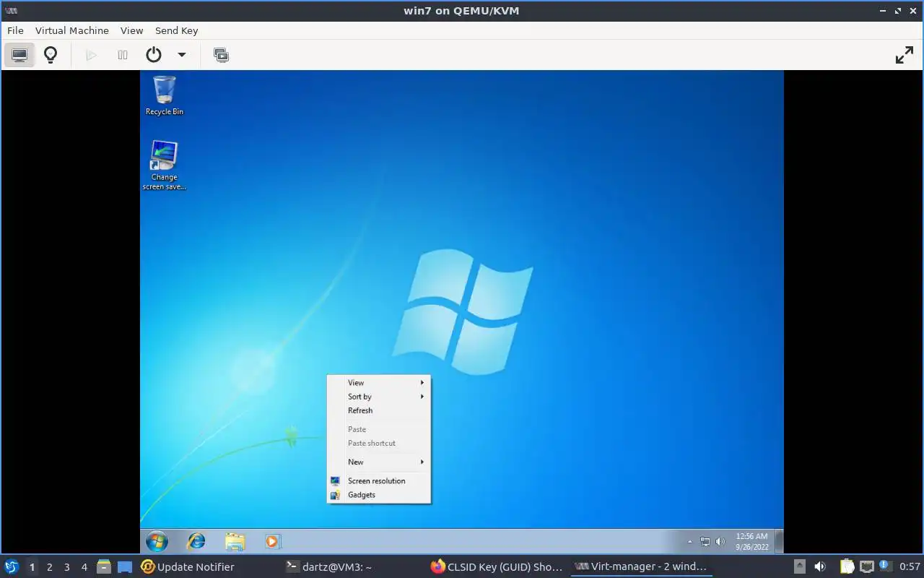Choose Screen resolution from context menu
The height and width of the screenshot is (578, 924).
click(379, 481)
